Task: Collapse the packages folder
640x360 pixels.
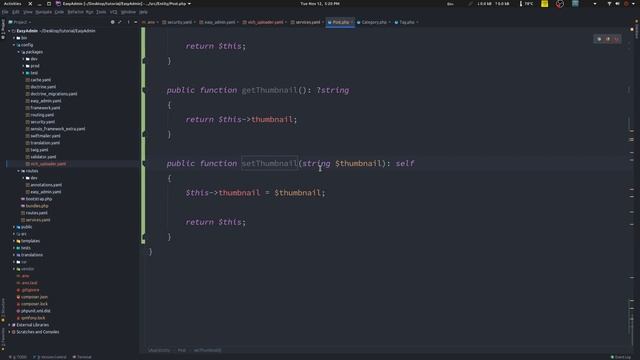Action: click(x=19, y=52)
